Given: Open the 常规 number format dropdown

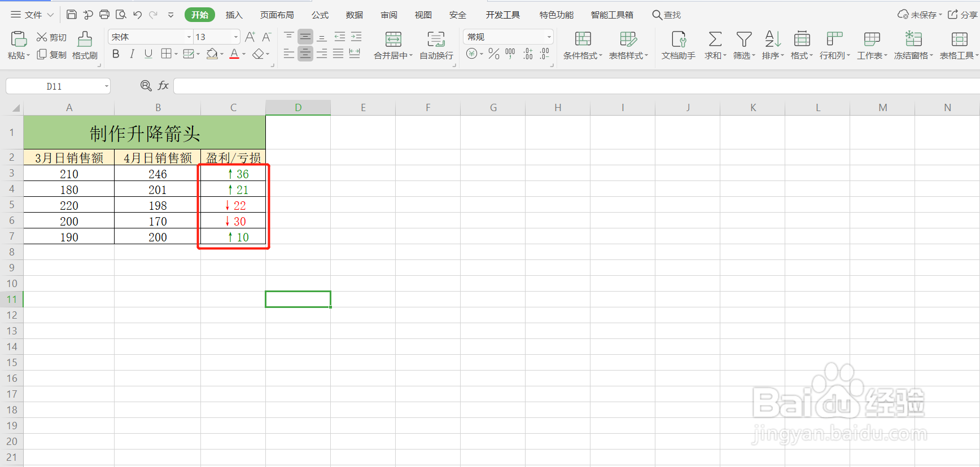Looking at the screenshot, I should 549,37.
